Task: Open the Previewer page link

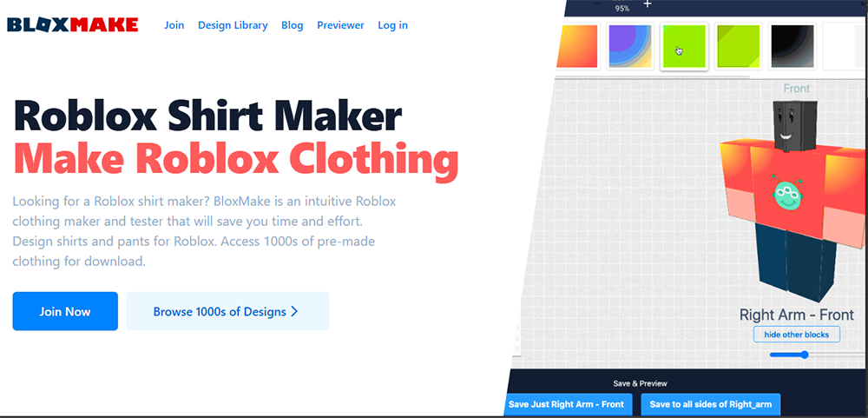Action: pos(340,25)
